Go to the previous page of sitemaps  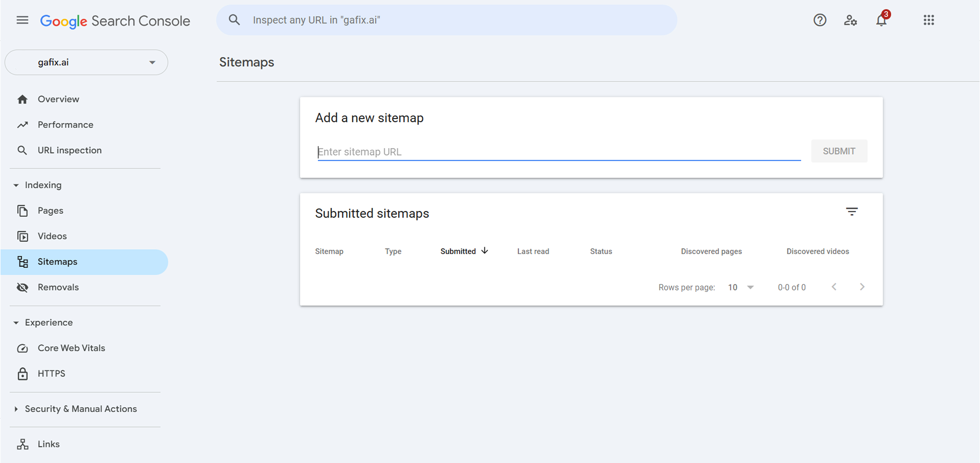834,287
